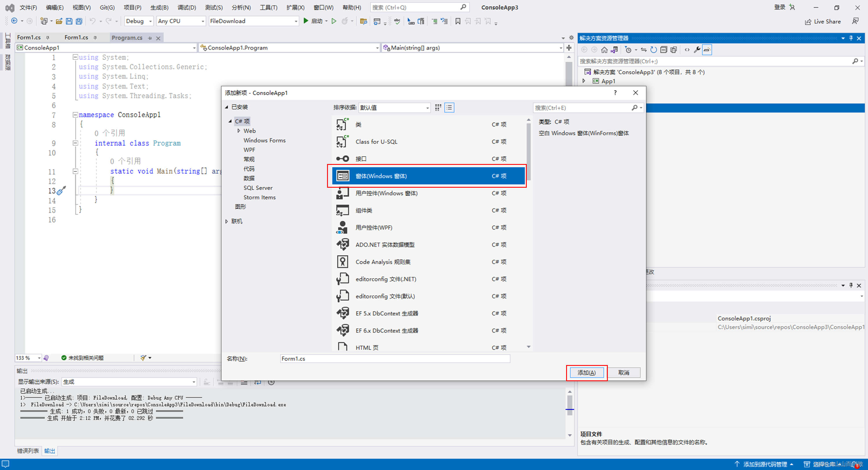Switch dialog to medium icons view
The width and height of the screenshot is (868, 470).
coord(438,107)
